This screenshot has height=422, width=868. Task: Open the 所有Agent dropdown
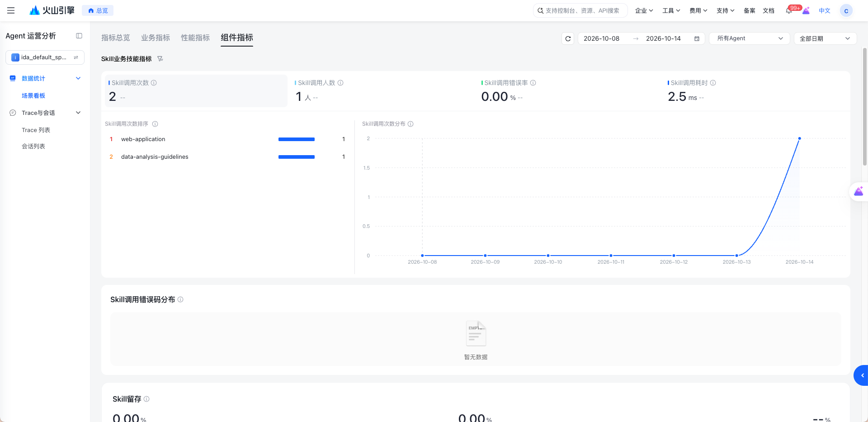[x=749, y=38]
